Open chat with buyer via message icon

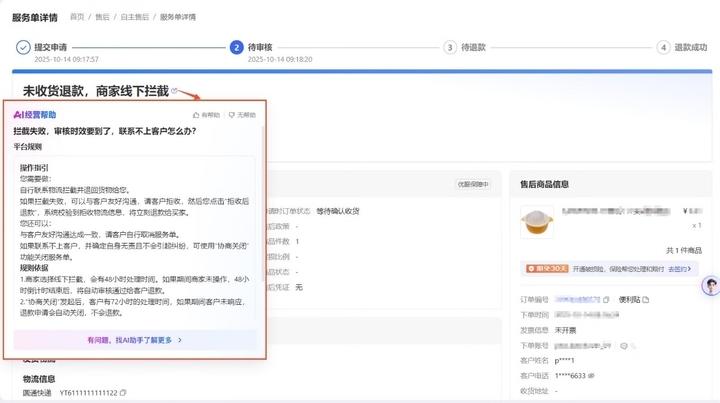coord(623,345)
